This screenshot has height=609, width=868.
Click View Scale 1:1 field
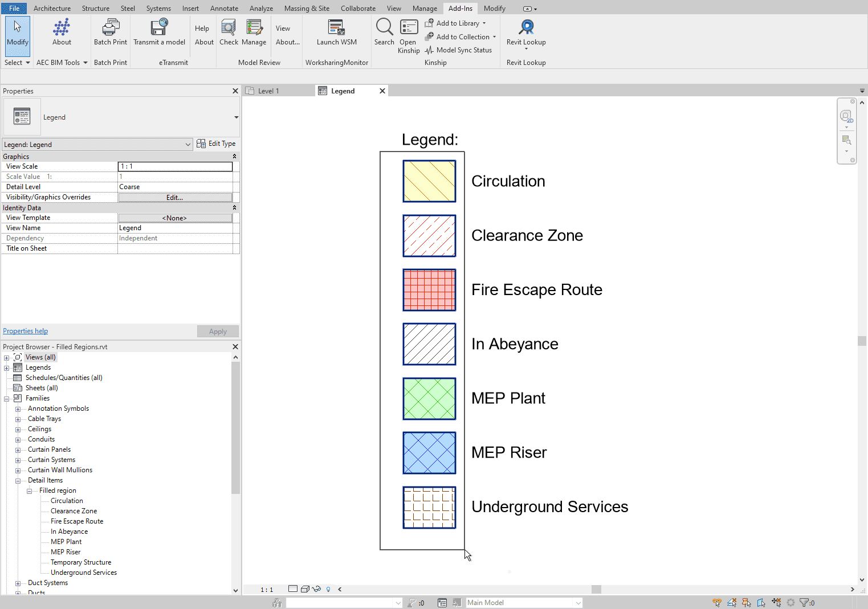pyautogui.click(x=176, y=166)
